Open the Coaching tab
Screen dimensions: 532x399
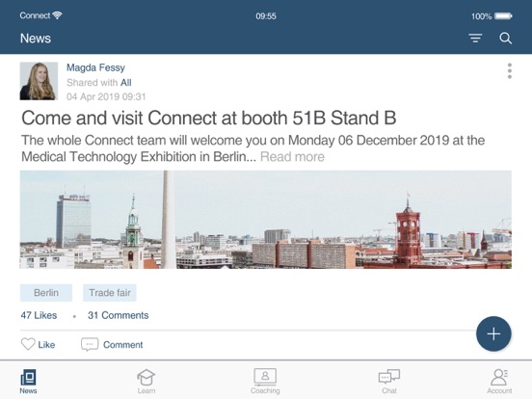point(265,382)
